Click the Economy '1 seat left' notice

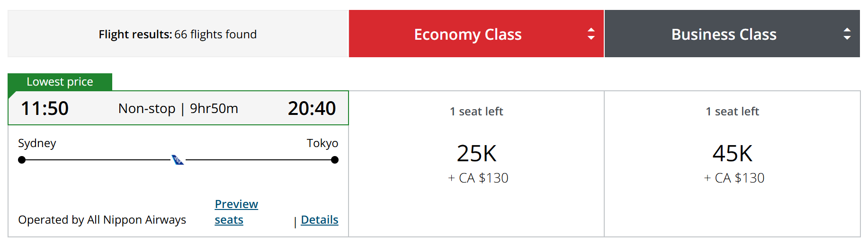[x=476, y=112]
